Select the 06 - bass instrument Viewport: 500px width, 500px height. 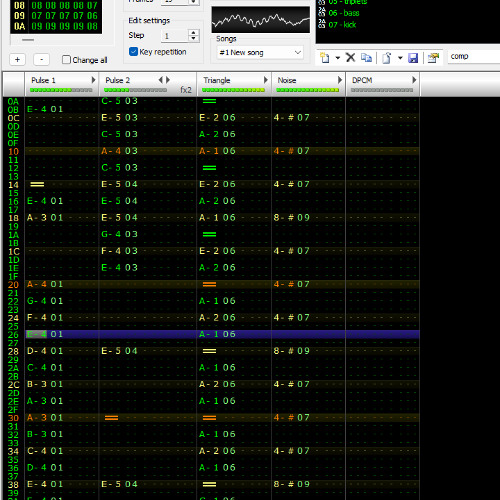pos(344,13)
